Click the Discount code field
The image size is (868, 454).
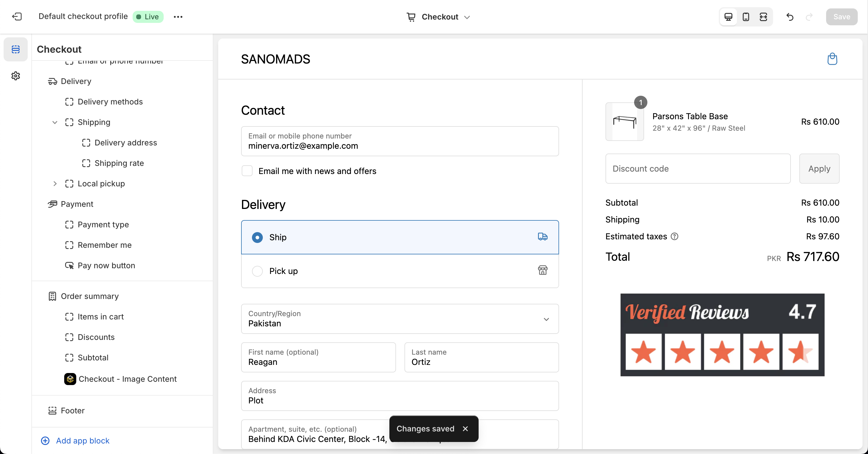[698, 169]
